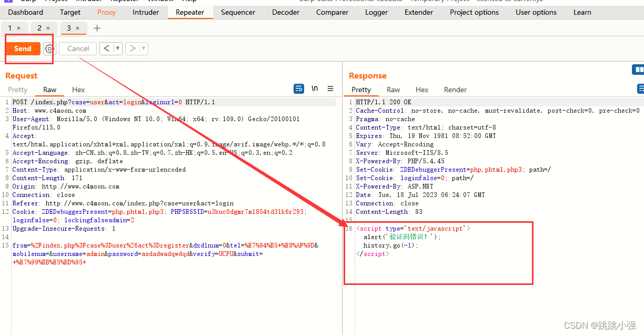This screenshot has height=335, width=644.
Task: Switch Response view to Hex
Action: click(422, 90)
